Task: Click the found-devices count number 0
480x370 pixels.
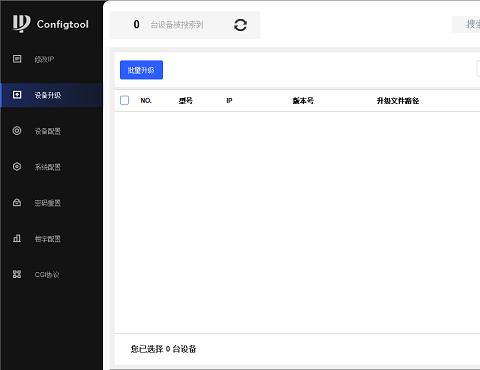Action: [137, 24]
